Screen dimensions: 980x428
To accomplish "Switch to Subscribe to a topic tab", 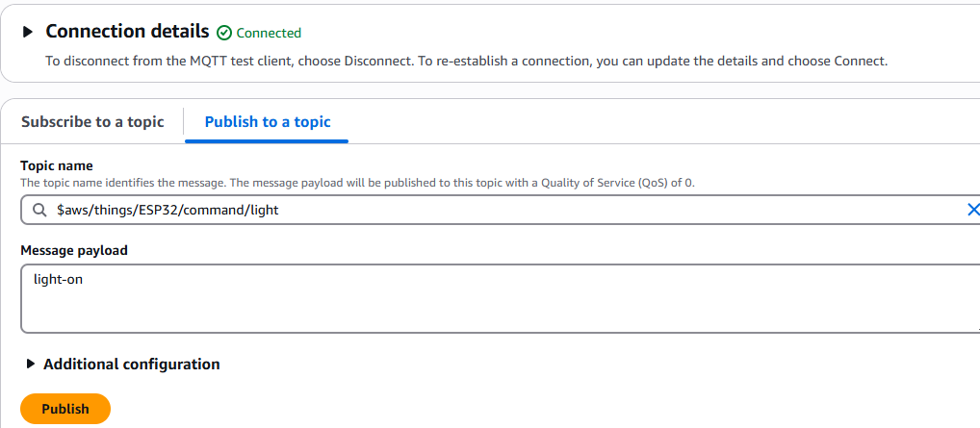I will 92,121.
